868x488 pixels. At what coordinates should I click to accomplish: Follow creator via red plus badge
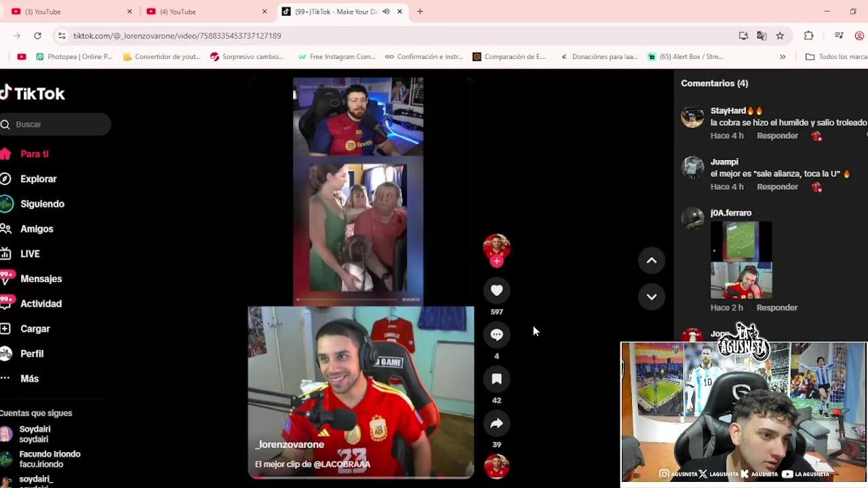pyautogui.click(x=496, y=261)
